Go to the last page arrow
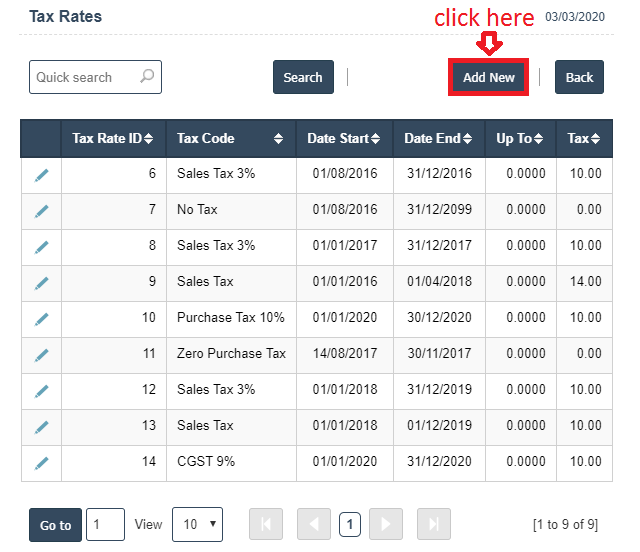The image size is (640, 552). click(433, 525)
